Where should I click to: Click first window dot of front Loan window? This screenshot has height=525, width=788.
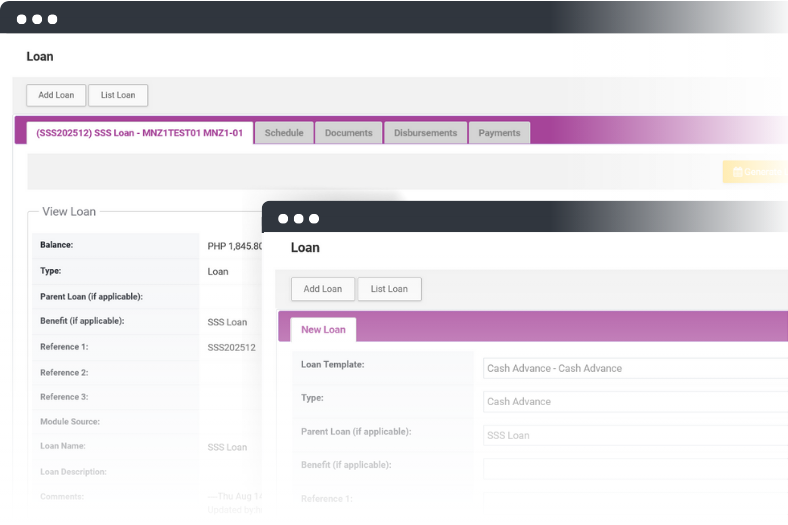[283, 218]
